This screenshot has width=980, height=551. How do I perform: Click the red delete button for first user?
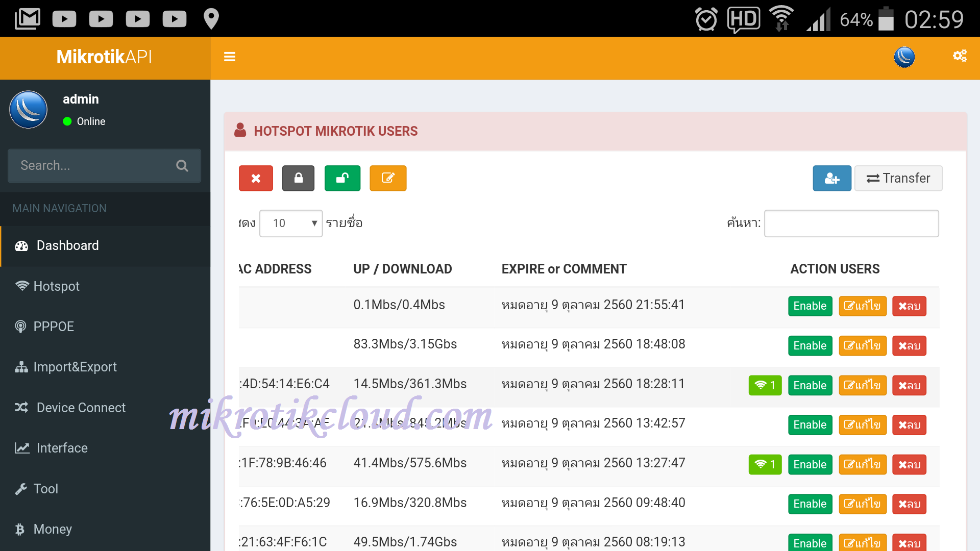(910, 305)
